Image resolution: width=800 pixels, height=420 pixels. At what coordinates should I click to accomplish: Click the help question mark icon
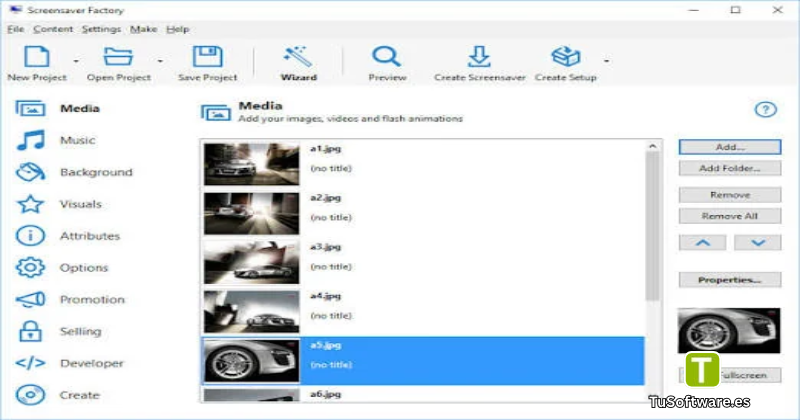(765, 109)
